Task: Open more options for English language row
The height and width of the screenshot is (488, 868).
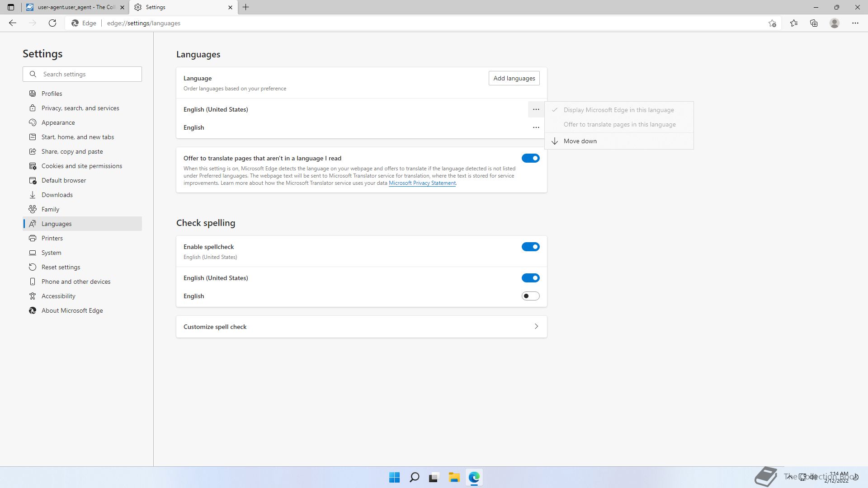Action: 536,127
